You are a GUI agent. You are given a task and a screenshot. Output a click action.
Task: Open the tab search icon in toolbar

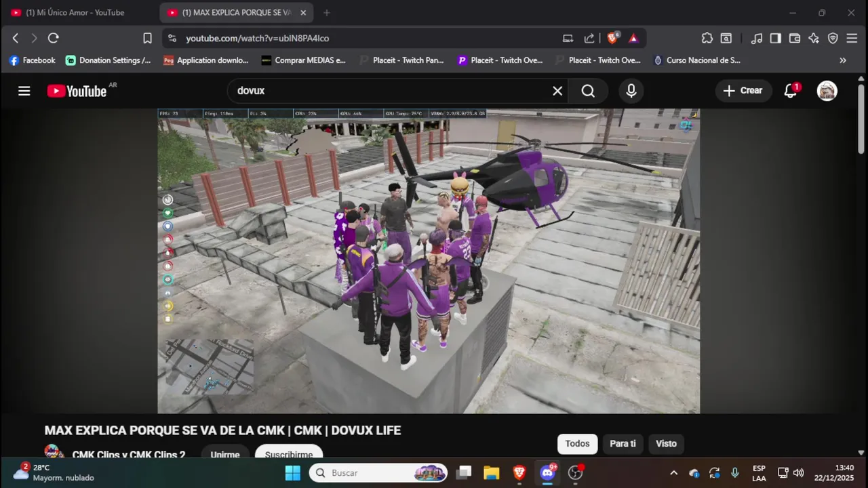point(726,38)
